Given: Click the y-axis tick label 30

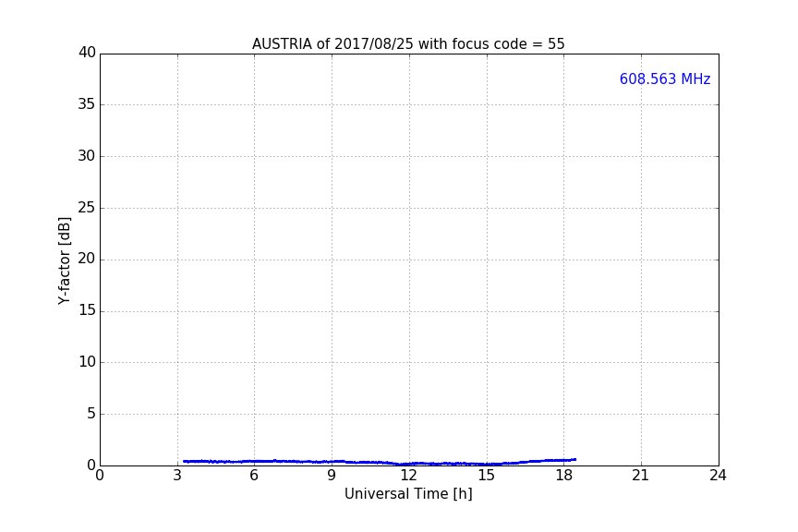Looking at the screenshot, I should coord(87,156).
